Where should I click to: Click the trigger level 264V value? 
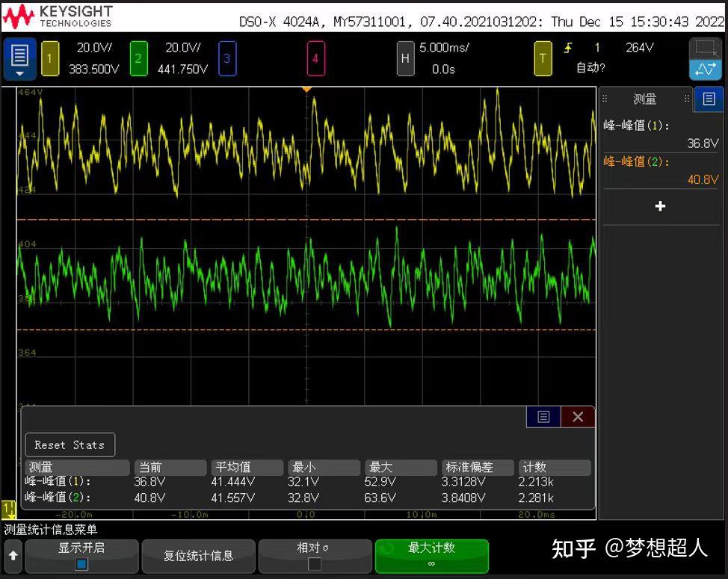639,48
